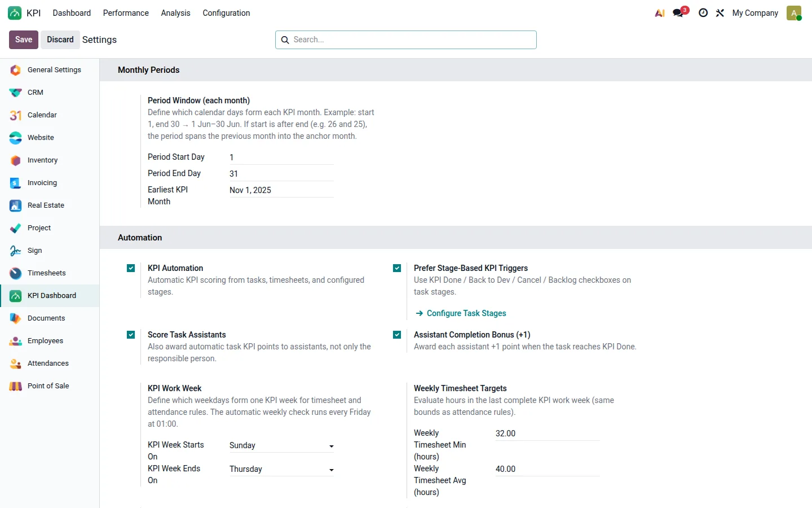Follow the Configure Task Stages link
Image resolution: width=812 pixels, height=508 pixels.
(461, 313)
